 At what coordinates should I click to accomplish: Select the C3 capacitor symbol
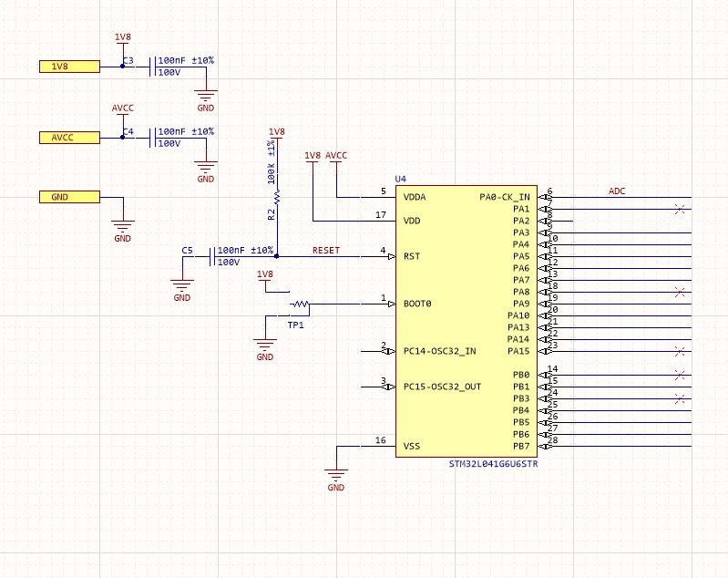click(151, 67)
